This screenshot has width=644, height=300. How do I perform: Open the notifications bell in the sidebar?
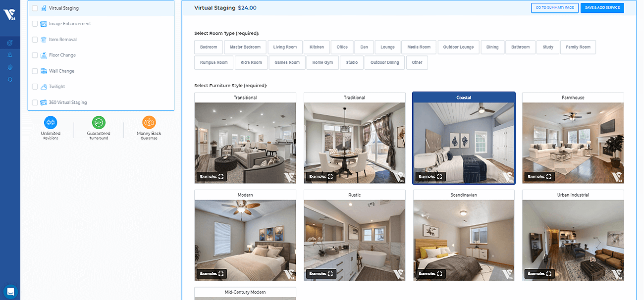pos(10,55)
